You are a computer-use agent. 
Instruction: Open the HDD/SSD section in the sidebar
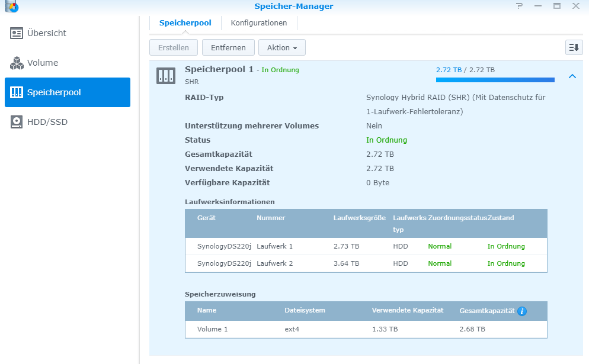(68, 122)
